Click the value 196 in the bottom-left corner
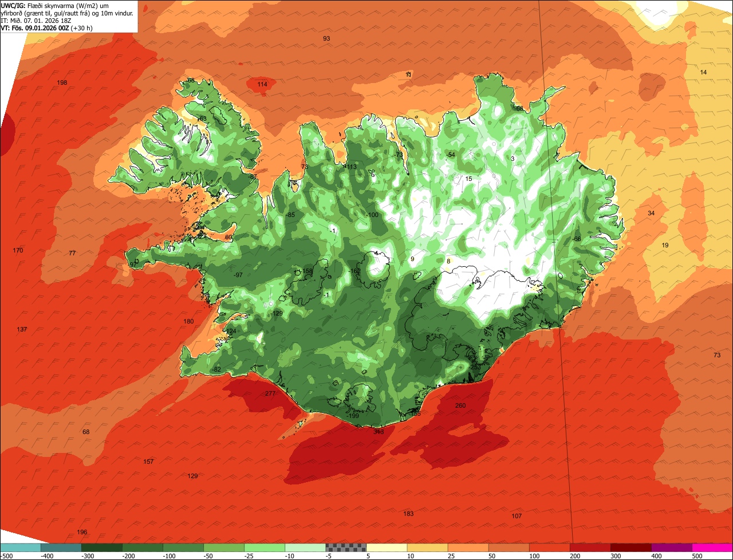This screenshot has height=560, width=733. (82, 532)
